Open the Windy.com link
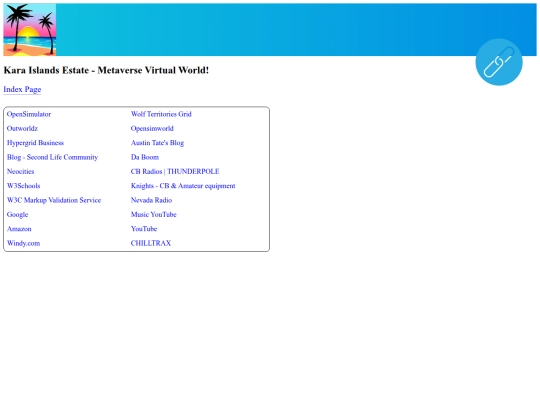540x405 pixels. [x=23, y=243]
